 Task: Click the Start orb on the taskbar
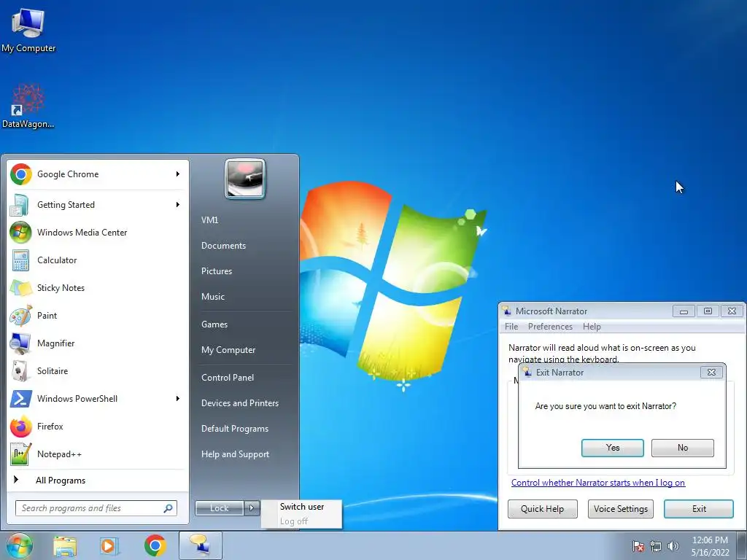pyautogui.click(x=20, y=545)
